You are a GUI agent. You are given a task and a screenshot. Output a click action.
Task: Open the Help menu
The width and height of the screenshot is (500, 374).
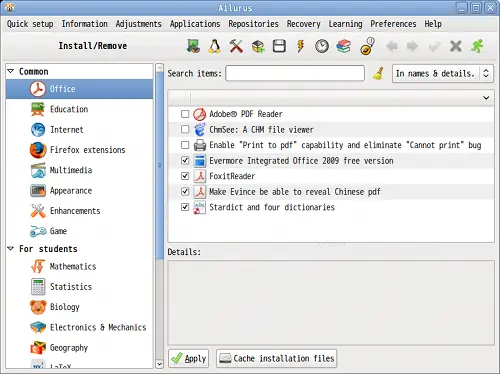(433, 24)
